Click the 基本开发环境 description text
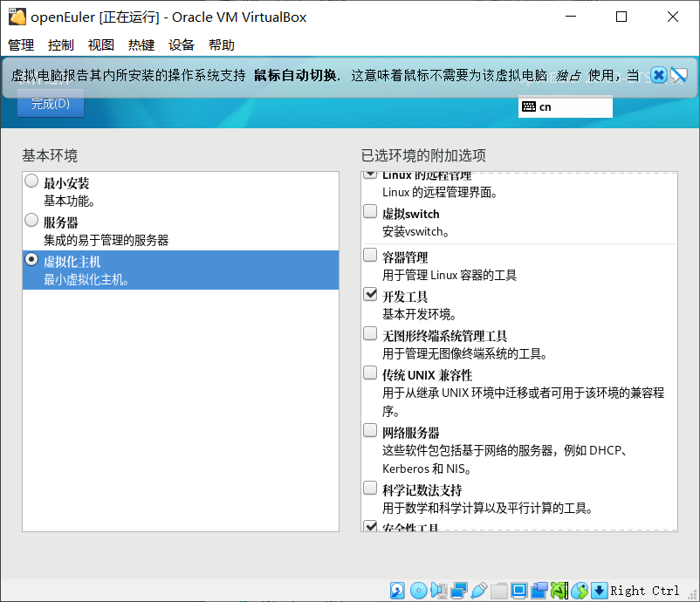This screenshot has height=602, width=700. pyautogui.click(x=419, y=315)
